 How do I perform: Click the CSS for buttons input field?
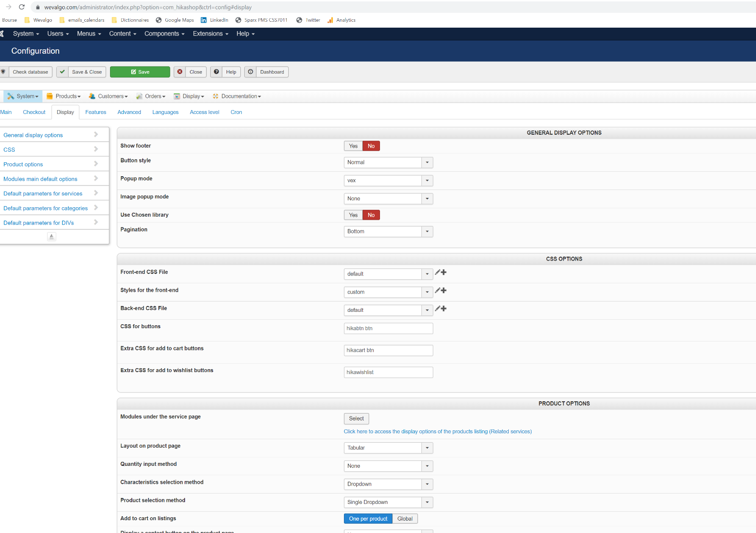pyautogui.click(x=388, y=329)
